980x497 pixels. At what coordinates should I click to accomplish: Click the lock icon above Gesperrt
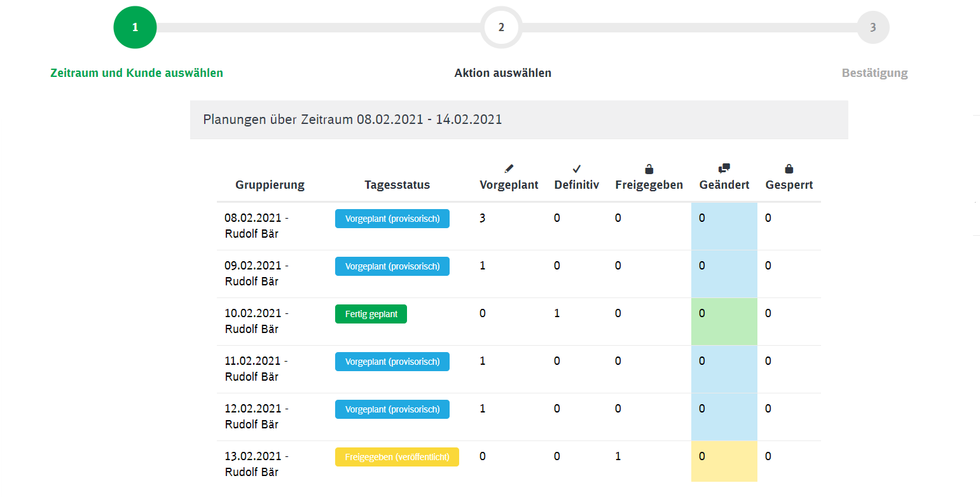coord(789,168)
